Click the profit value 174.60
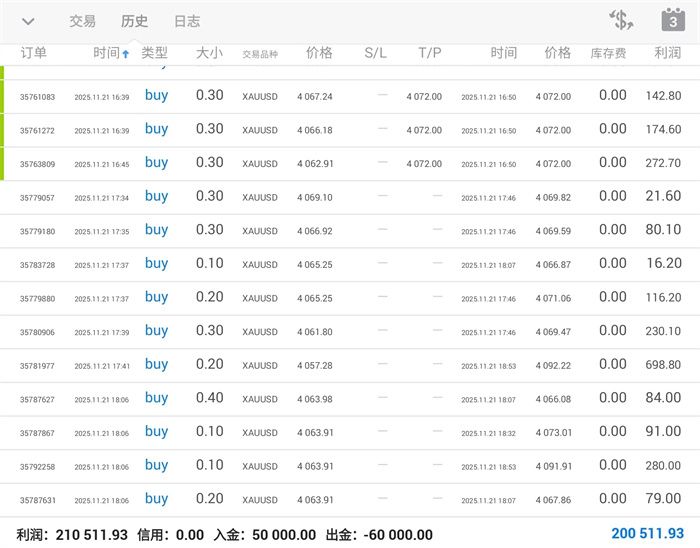Screen dimensions: 700x548 pos(663,129)
